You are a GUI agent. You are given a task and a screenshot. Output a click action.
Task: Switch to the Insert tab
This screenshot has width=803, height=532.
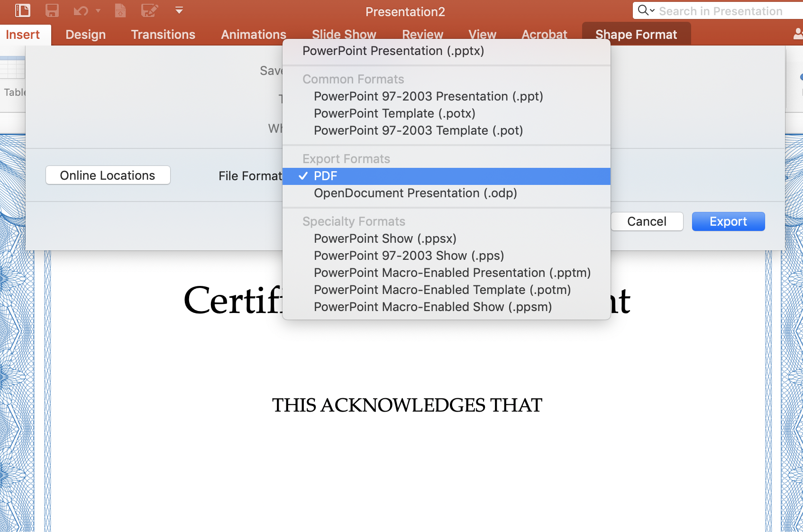point(23,35)
